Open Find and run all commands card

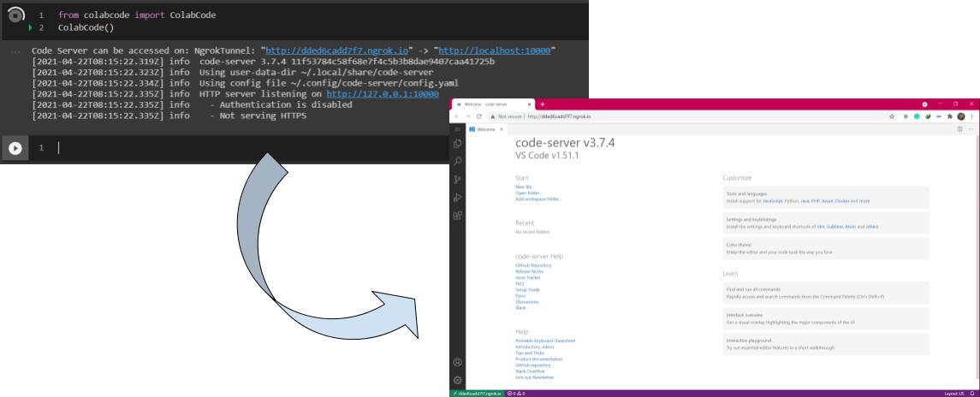tap(826, 293)
